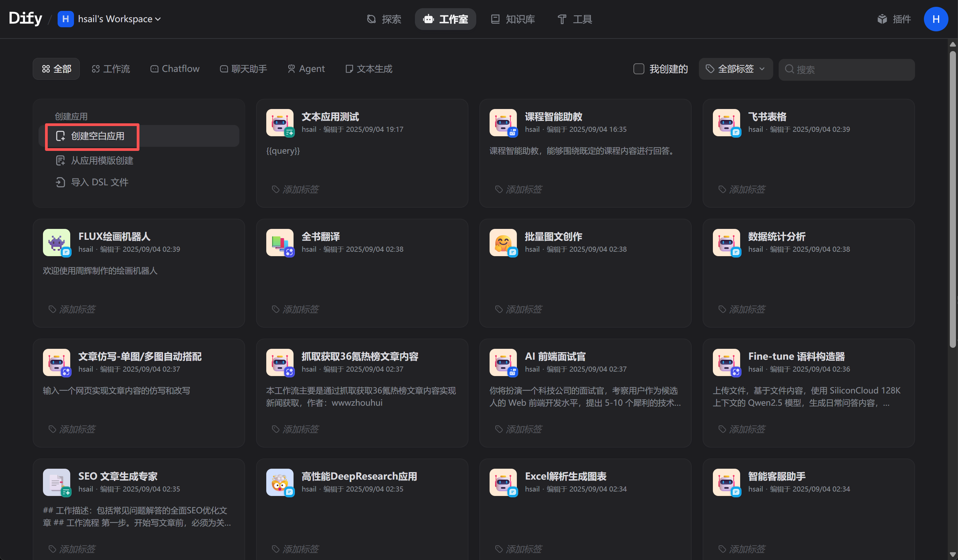Click 从应用模版创建
958x560 pixels.
click(x=95, y=160)
